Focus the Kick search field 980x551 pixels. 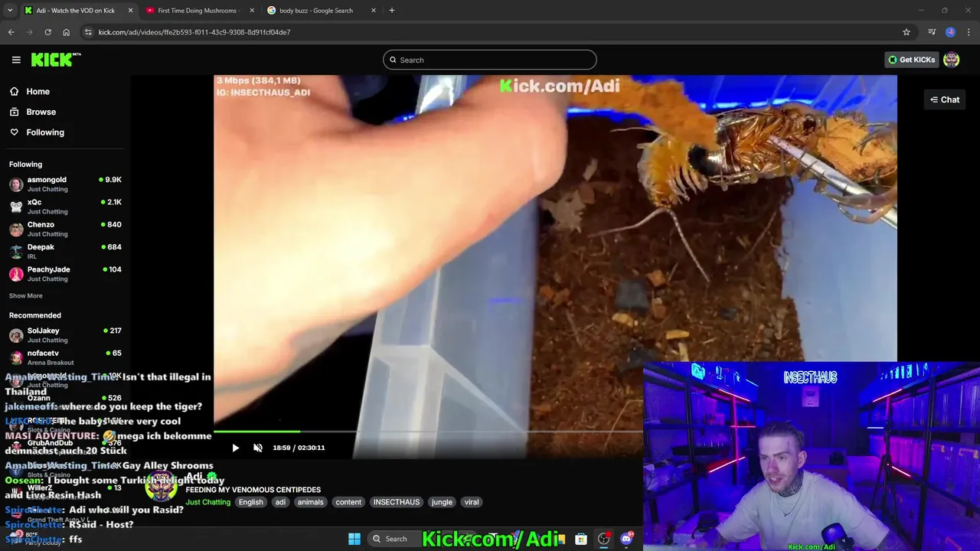click(490, 60)
